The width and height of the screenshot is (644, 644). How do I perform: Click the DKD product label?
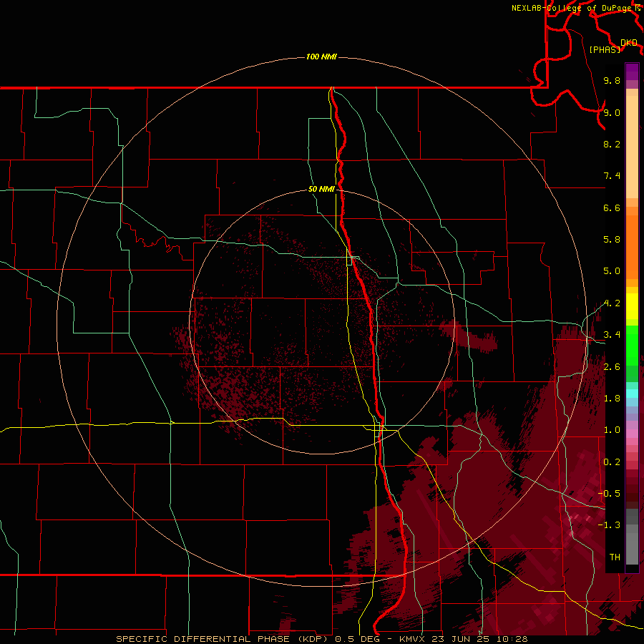pos(629,43)
